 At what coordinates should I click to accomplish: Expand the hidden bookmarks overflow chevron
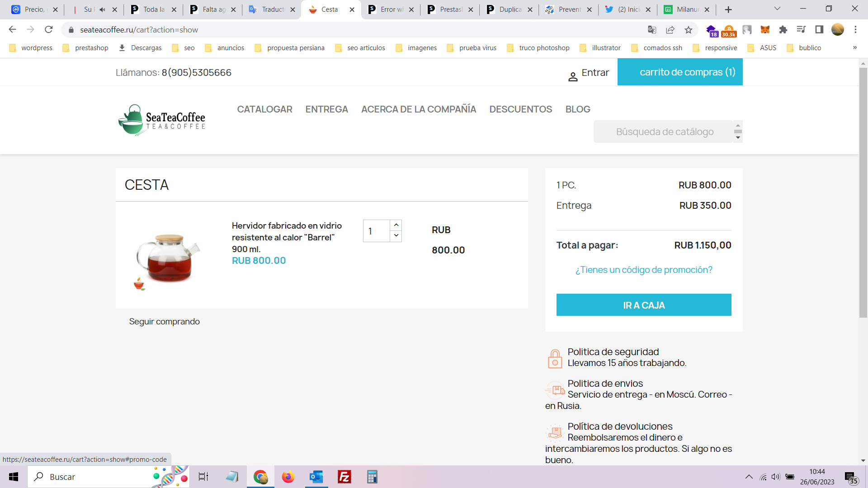pos(854,48)
